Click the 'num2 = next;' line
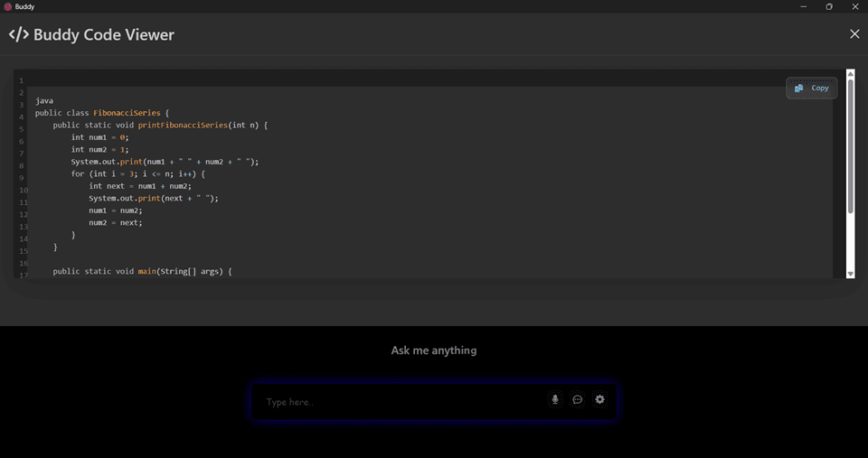 pos(115,222)
